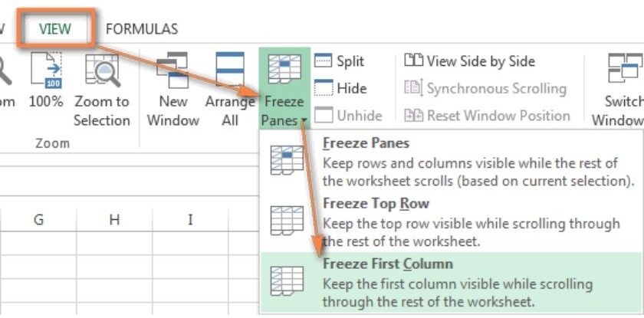Click the 100% zoom icon
The width and height of the screenshot is (644, 318).
pyautogui.click(x=45, y=71)
